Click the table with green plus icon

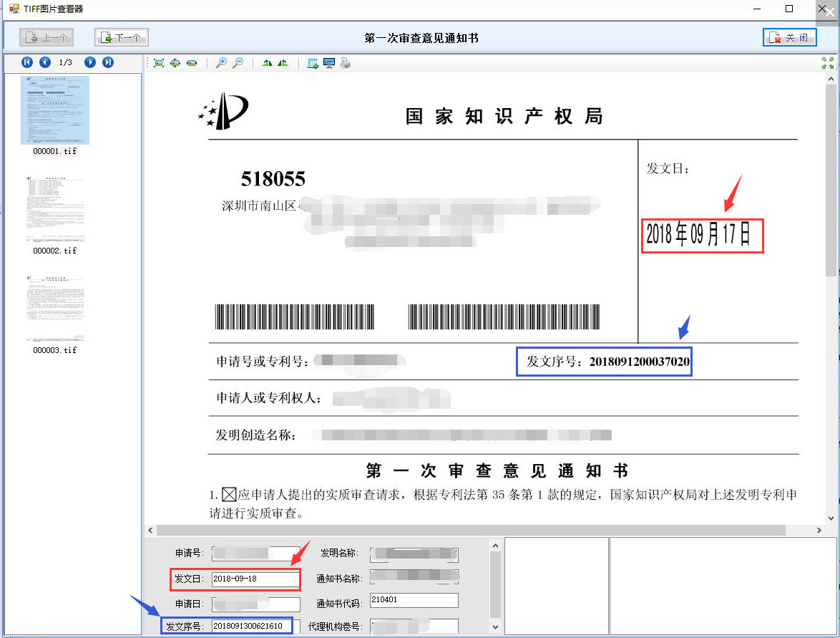click(313, 63)
